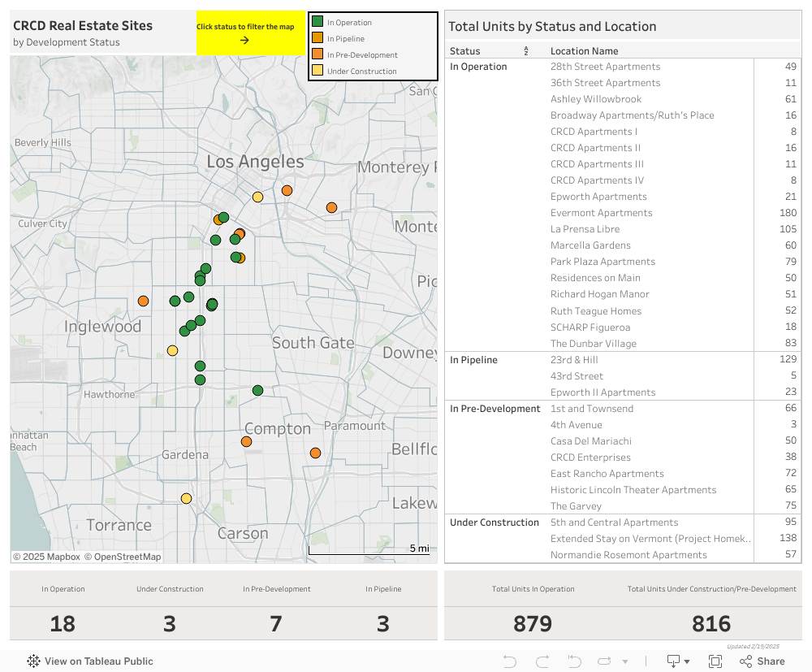
Task: Click the Status column sort icon
Action: click(526, 51)
